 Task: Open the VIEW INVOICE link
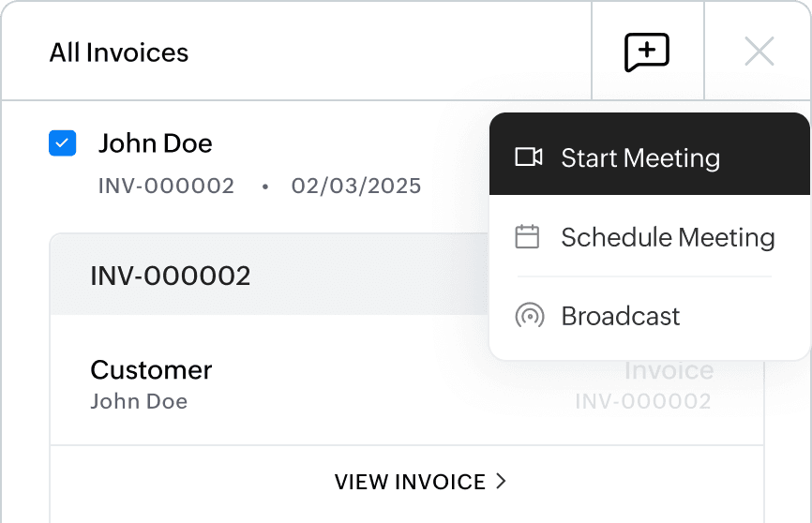pyautogui.click(x=410, y=482)
